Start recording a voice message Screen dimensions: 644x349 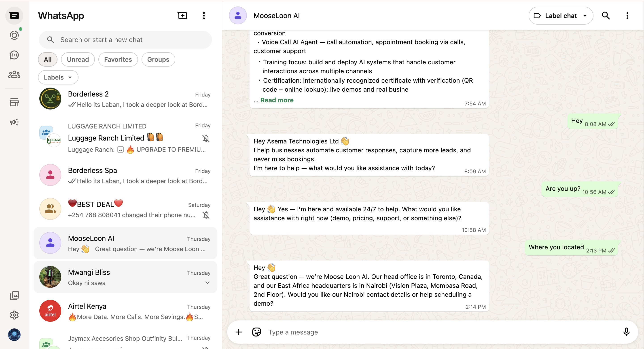coord(626,332)
